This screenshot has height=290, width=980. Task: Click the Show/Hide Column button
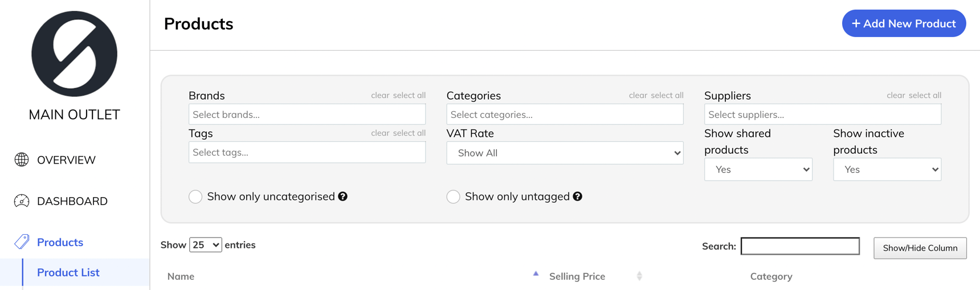tap(920, 248)
